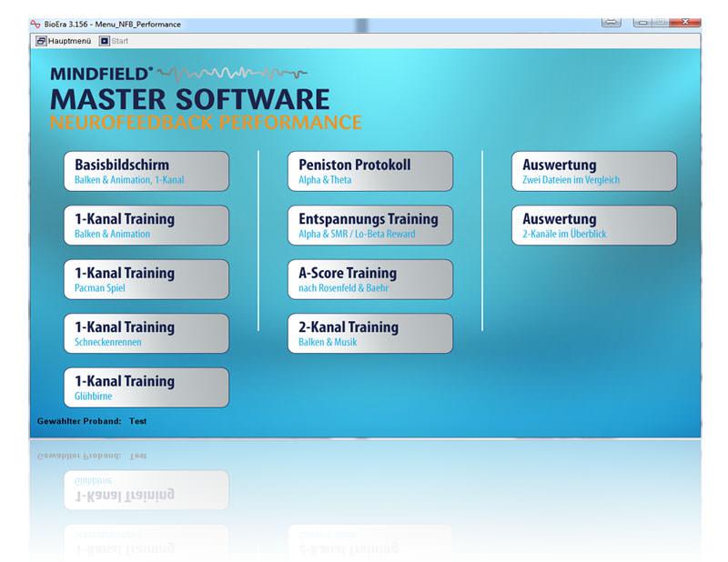Start 1-Kanal Training Pacman Spiel
This screenshot has height=562, width=728.
(147, 279)
